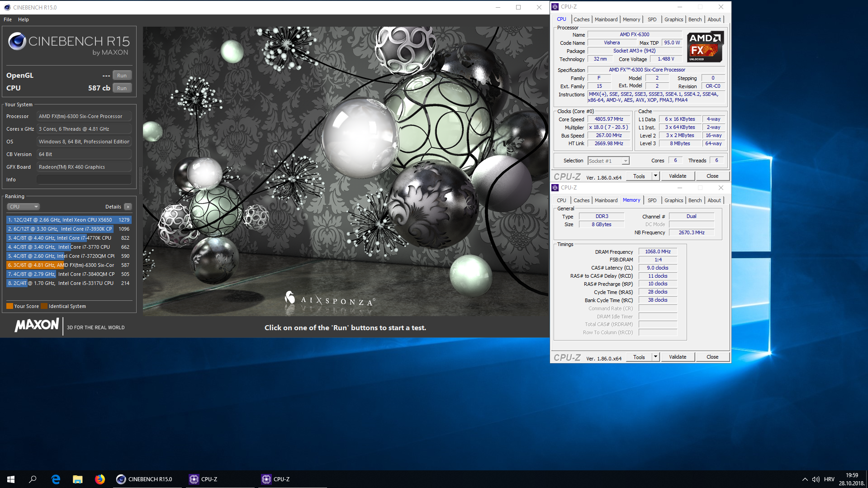Switch to CINEBENCH R15.0 taskbar item
The width and height of the screenshot is (868, 488).
coord(147,479)
